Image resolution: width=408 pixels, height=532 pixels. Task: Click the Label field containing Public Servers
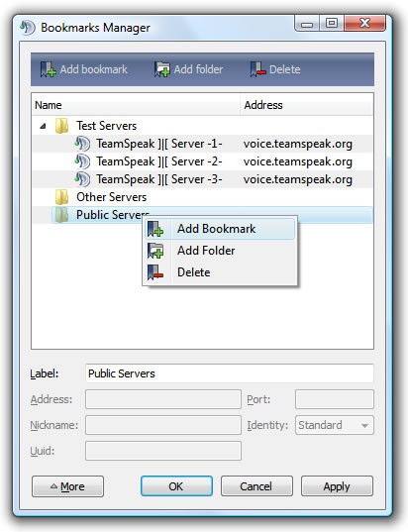click(230, 373)
